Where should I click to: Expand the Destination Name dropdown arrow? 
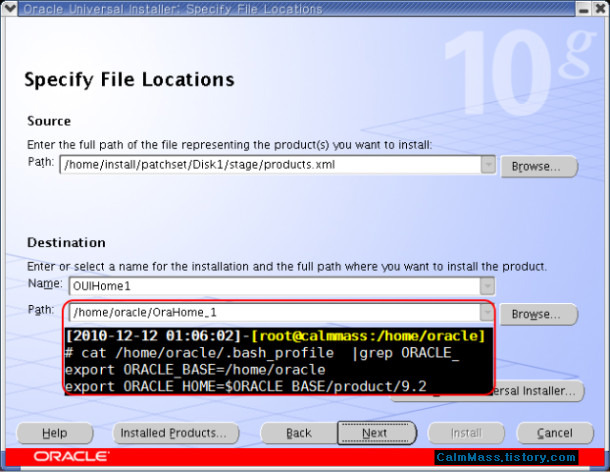click(487, 286)
